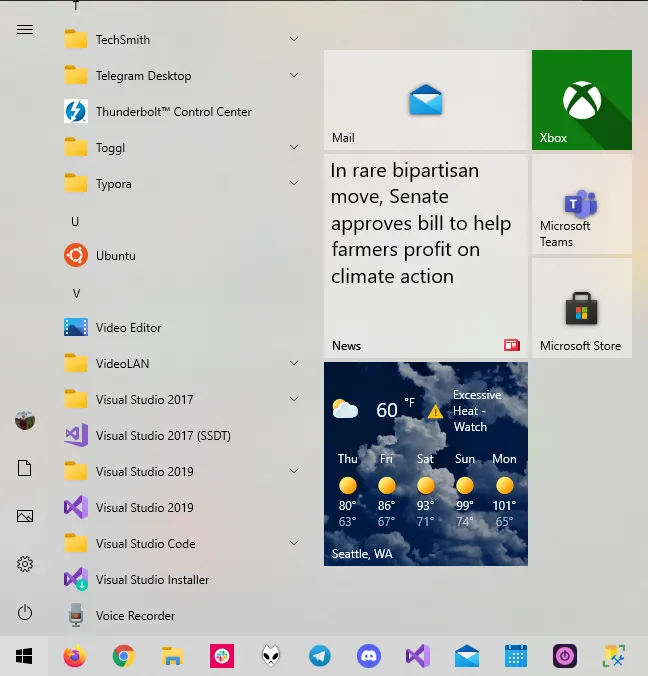The width and height of the screenshot is (648, 676).
Task: Open Video Editor app
Action: [128, 328]
